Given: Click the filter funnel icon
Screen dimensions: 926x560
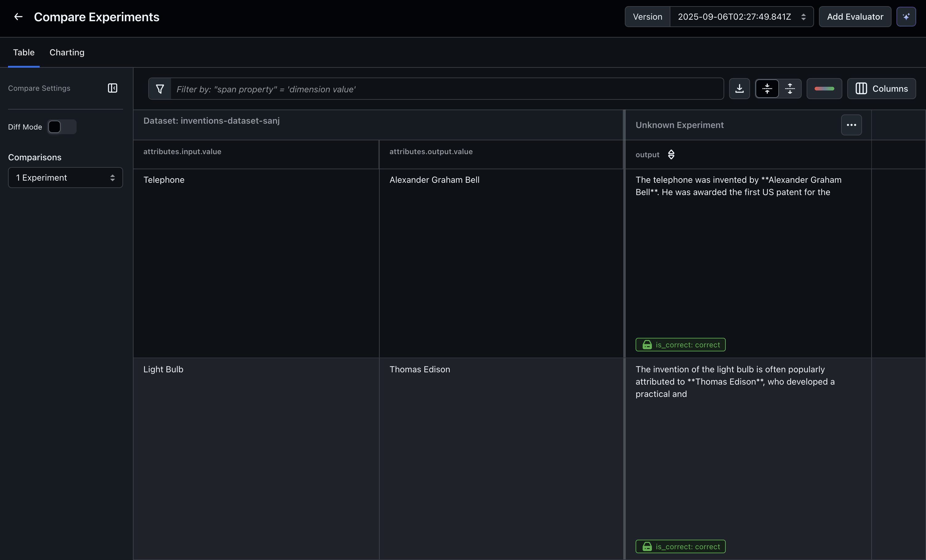Looking at the screenshot, I should click(160, 89).
